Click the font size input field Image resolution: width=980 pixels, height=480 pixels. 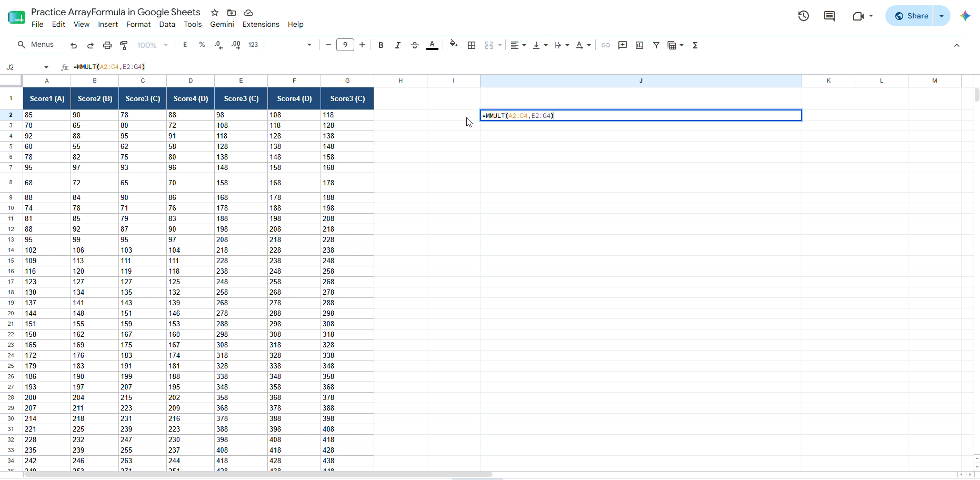point(345,45)
